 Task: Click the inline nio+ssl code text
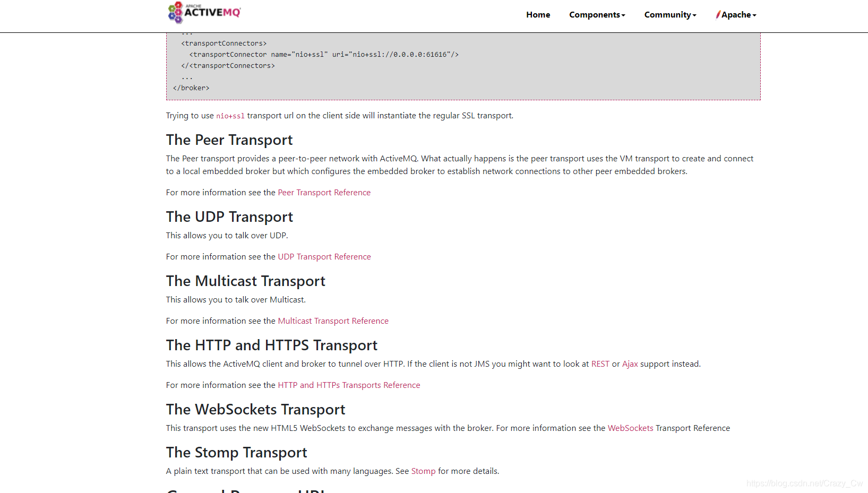pos(230,116)
